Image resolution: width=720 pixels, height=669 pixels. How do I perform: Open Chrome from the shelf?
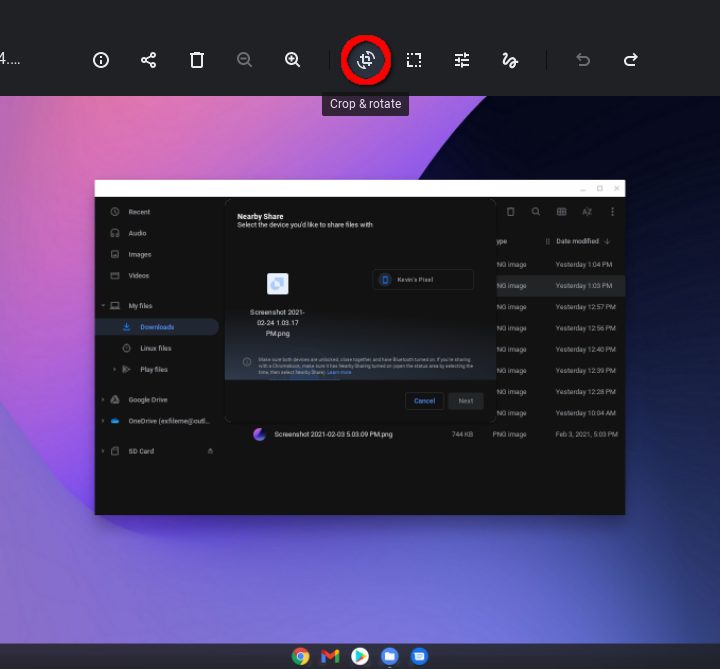click(300, 656)
